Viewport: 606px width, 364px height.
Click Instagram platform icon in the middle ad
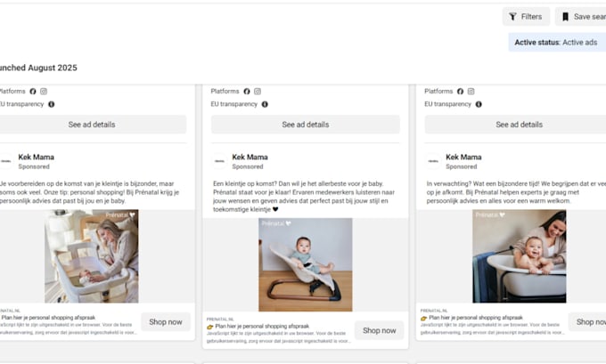click(x=258, y=92)
